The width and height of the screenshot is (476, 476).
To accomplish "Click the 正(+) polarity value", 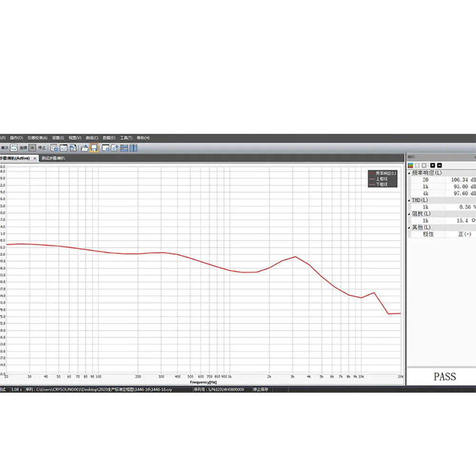I will click(465, 234).
